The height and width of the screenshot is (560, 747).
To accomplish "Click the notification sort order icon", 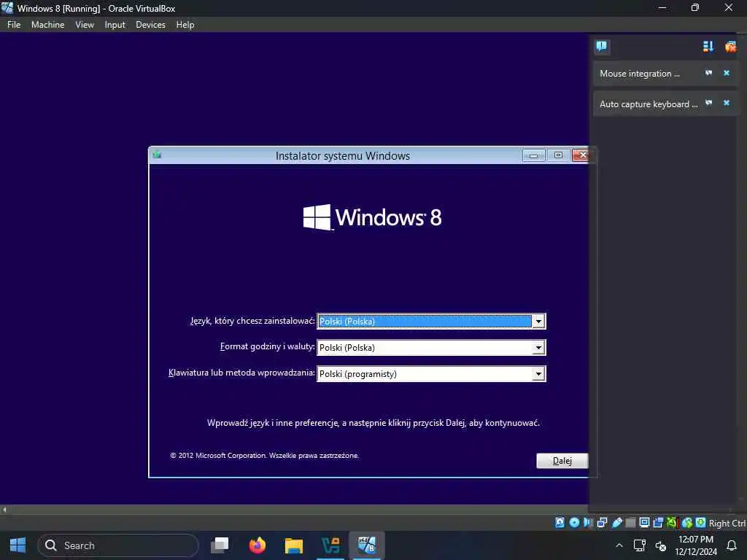I will (x=708, y=46).
